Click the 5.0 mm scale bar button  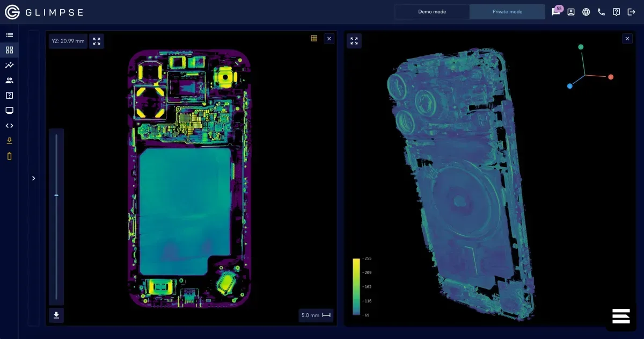click(316, 315)
